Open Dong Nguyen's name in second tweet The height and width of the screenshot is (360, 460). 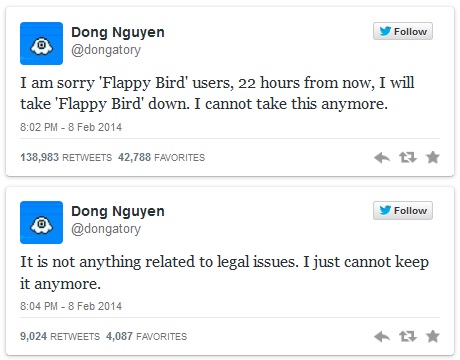pyautogui.click(x=118, y=211)
